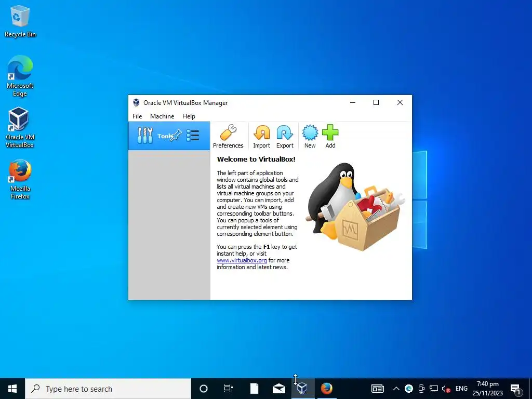Open VirtualBox Preferences

click(x=228, y=137)
